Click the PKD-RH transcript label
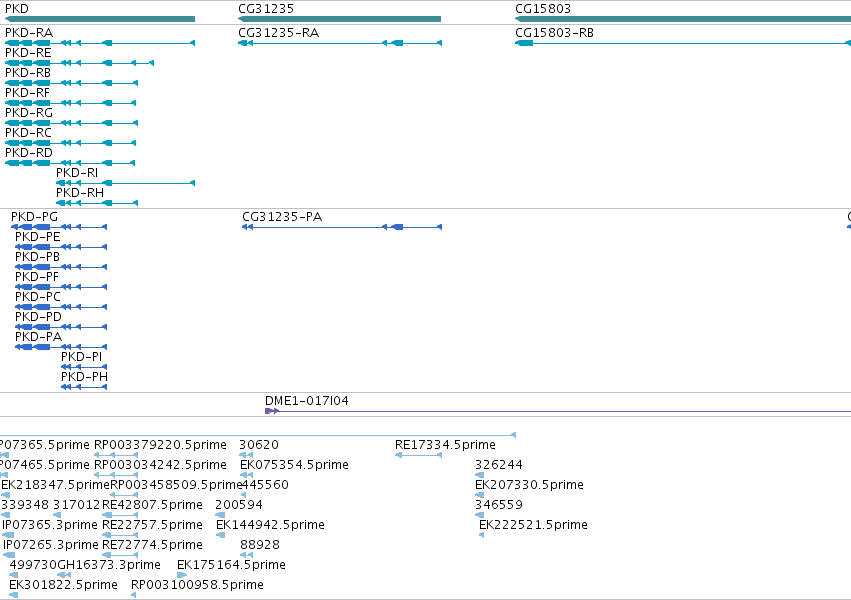Screen dimensions: 851x600 pyautogui.click(x=80, y=193)
